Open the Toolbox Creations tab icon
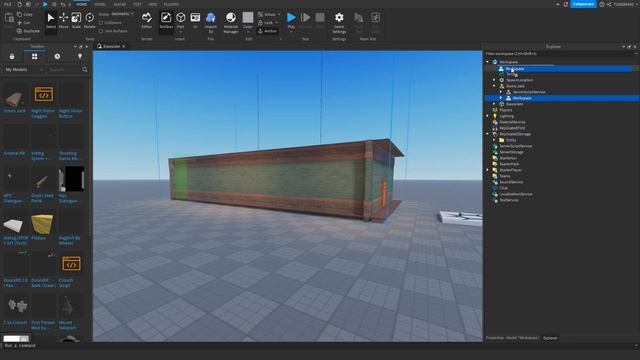Screen dimensions: 640x360 80,56
